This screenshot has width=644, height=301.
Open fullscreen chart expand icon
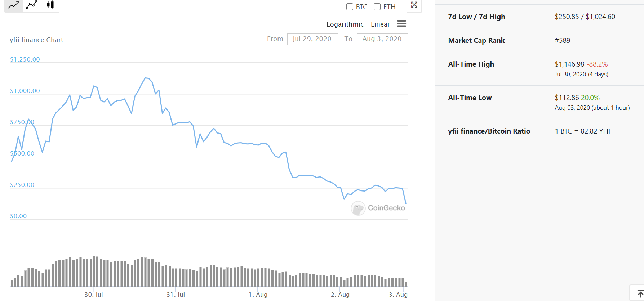(414, 5)
